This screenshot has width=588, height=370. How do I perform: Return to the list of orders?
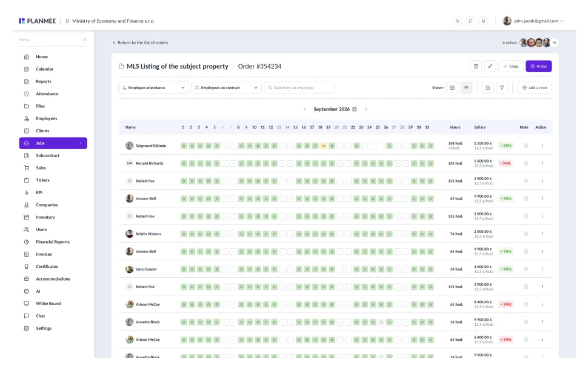point(141,43)
